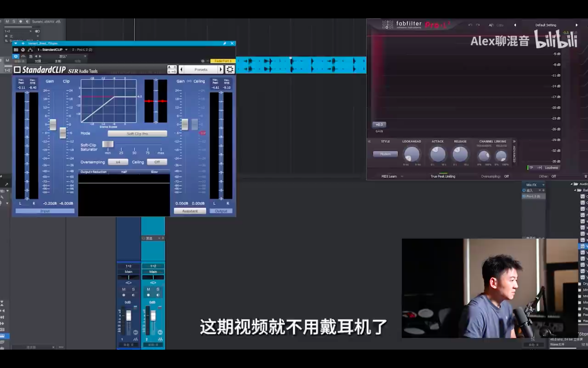588x368 pixels.
Task: Grab the StandardCLIP input Gain fader
Action: pyautogui.click(x=53, y=124)
